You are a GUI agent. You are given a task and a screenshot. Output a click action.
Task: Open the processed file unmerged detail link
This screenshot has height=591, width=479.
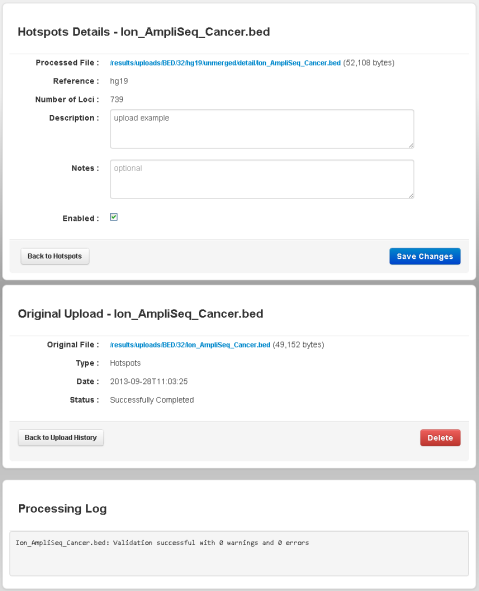(x=225, y=63)
